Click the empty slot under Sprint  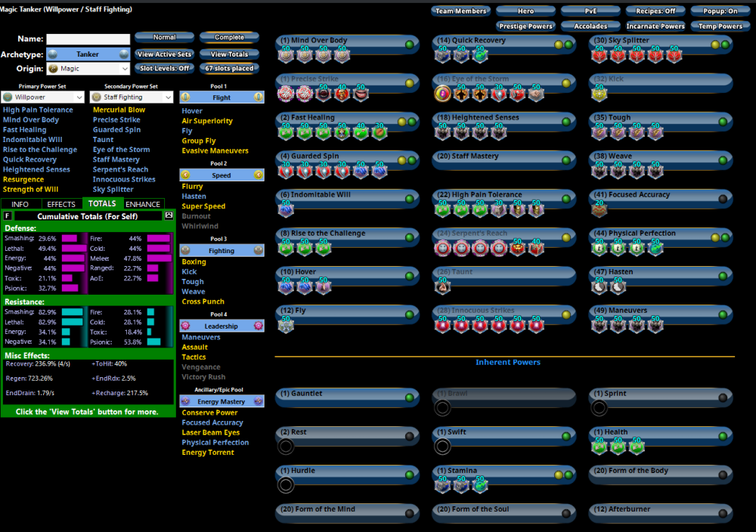(599, 408)
